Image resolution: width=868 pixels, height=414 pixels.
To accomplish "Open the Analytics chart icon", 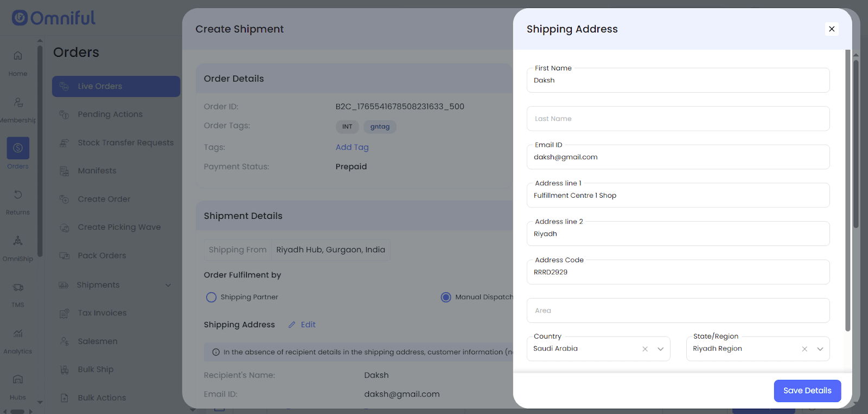I will [18, 333].
